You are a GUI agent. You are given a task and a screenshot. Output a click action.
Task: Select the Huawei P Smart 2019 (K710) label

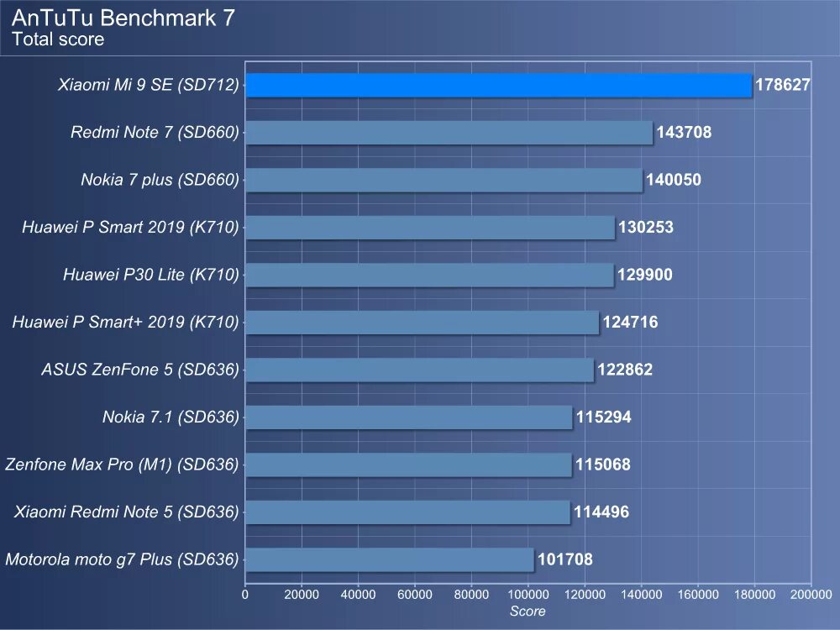131,227
